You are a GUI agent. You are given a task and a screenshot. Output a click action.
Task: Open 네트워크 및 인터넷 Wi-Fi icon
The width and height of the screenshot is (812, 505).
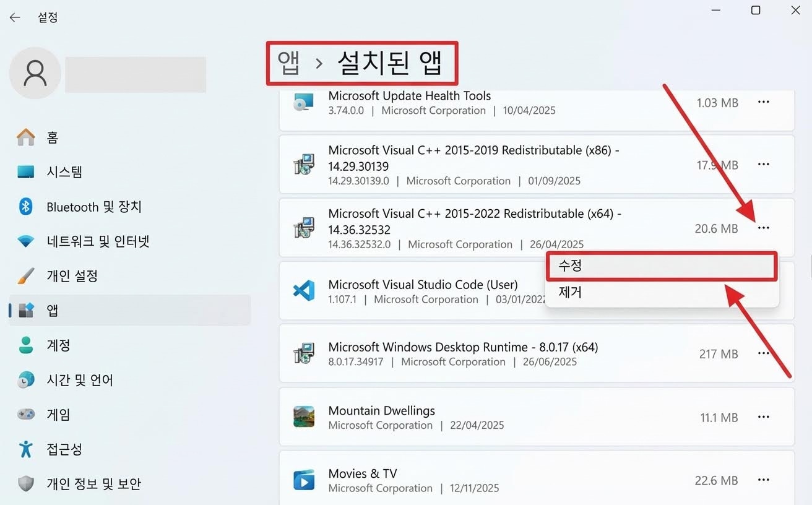point(25,241)
